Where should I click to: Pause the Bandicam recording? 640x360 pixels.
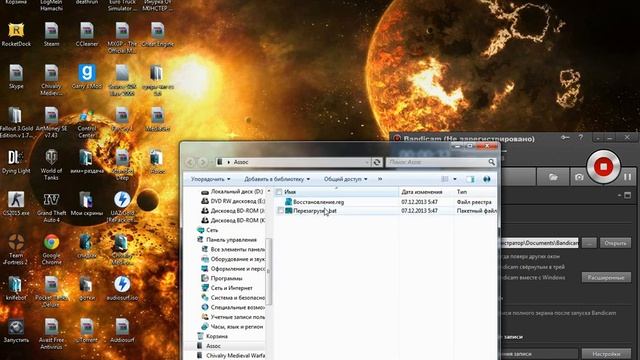coord(628,177)
